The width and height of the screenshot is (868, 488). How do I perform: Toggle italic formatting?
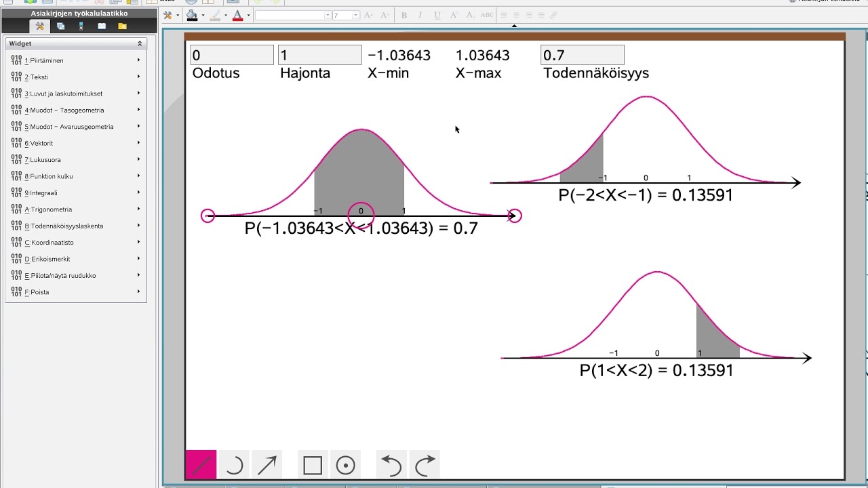[420, 15]
